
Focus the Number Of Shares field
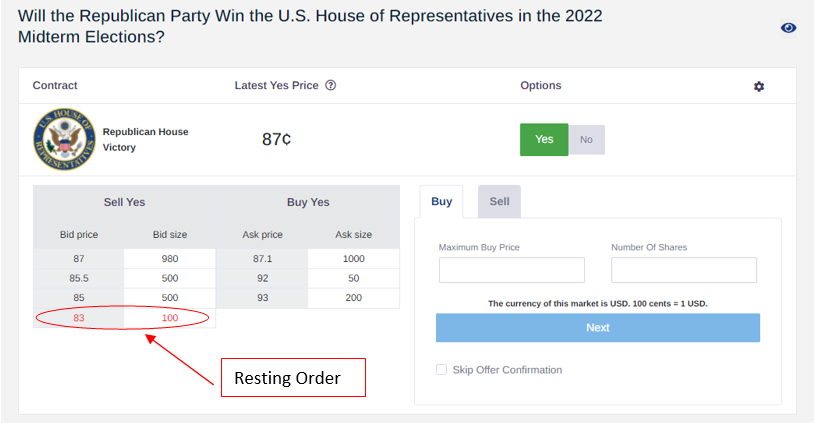click(x=684, y=270)
